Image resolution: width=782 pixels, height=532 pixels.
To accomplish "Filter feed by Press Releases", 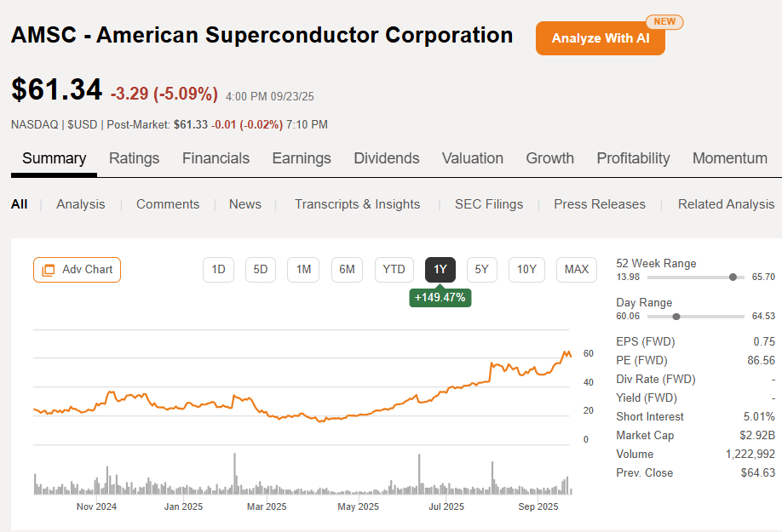I will [x=600, y=204].
